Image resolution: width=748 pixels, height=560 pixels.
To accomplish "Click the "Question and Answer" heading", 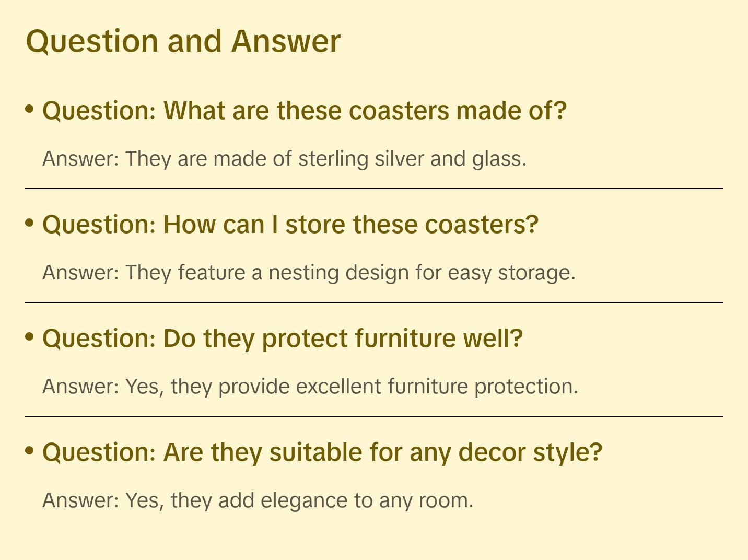I will click(x=183, y=41).
